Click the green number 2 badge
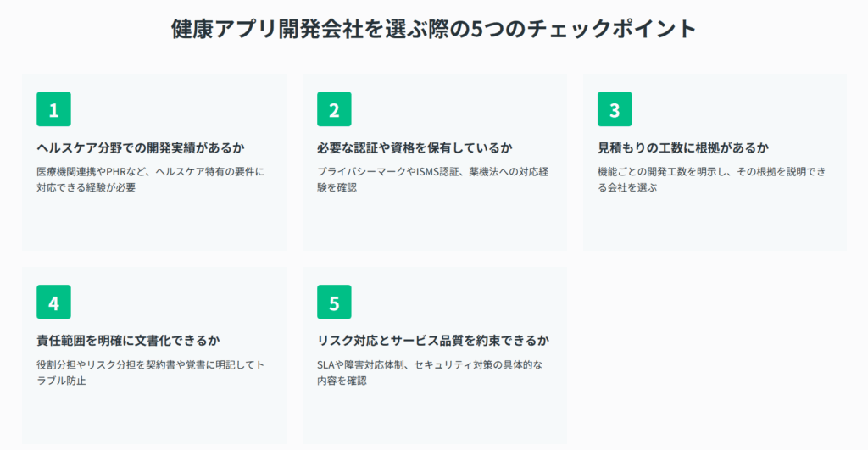Image resolution: width=868 pixels, height=450 pixels. (x=334, y=109)
